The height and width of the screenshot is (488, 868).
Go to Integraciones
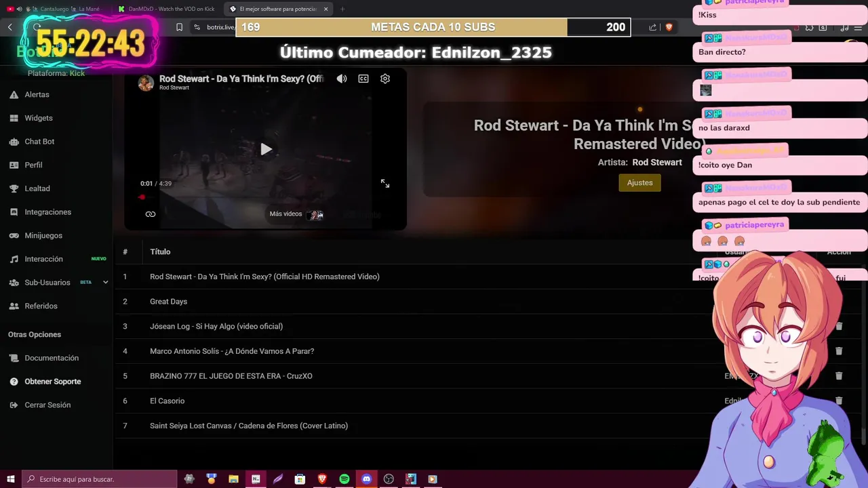point(47,212)
